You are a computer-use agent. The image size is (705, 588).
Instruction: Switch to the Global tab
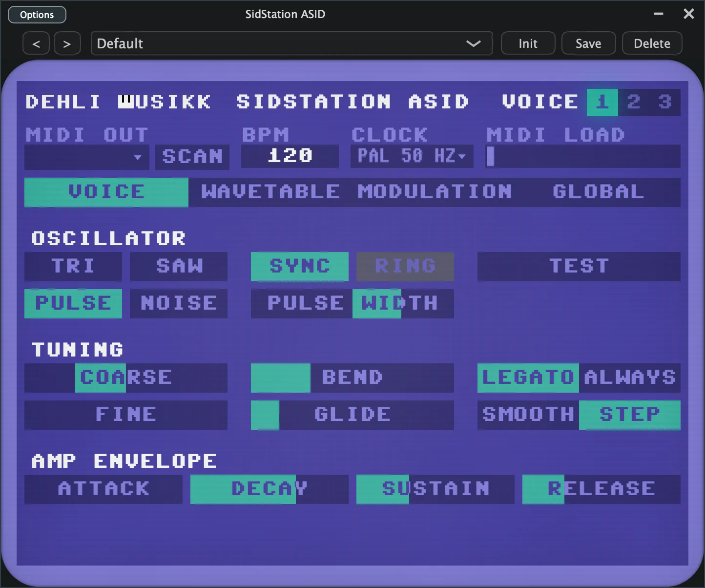pyautogui.click(x=599, y=192)
